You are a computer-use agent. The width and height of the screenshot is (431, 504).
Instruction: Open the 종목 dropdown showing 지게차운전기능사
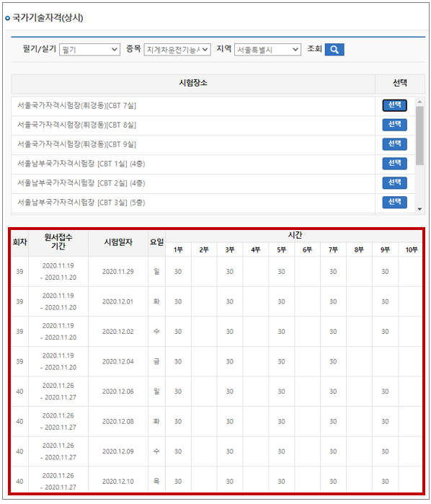[x=177, y=50]
